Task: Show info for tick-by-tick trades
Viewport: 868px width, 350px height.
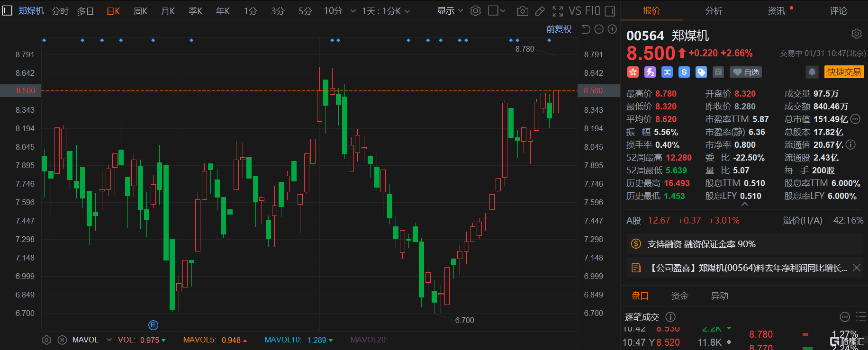Action: pyautogui.click(x=670, y=317)
